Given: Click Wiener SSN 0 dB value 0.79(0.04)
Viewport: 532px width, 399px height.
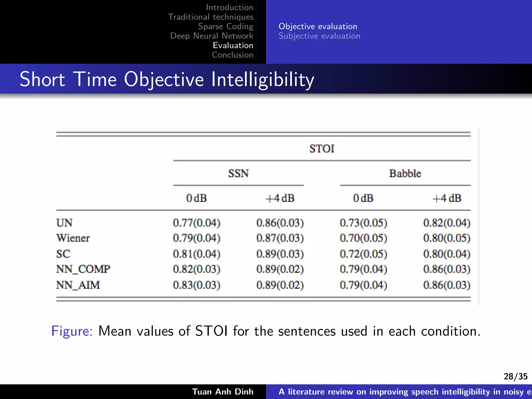Looking at the screenshot, I should (x=197, y=238).
